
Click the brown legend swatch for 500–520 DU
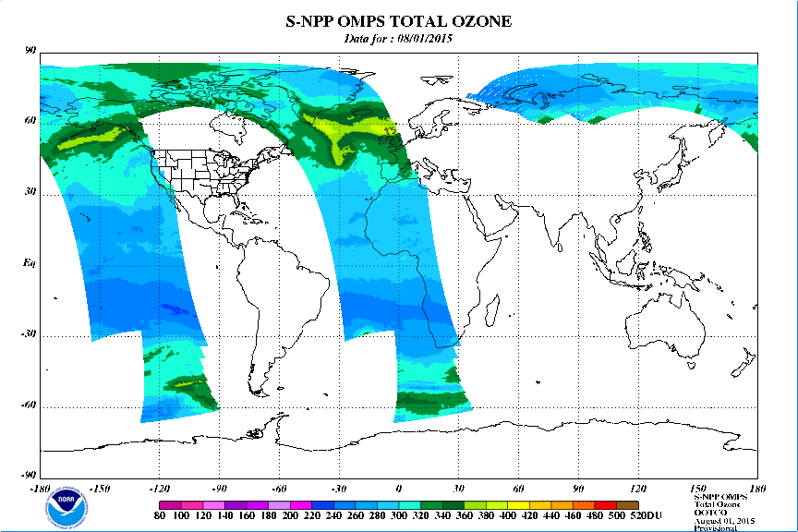point(627,505)
